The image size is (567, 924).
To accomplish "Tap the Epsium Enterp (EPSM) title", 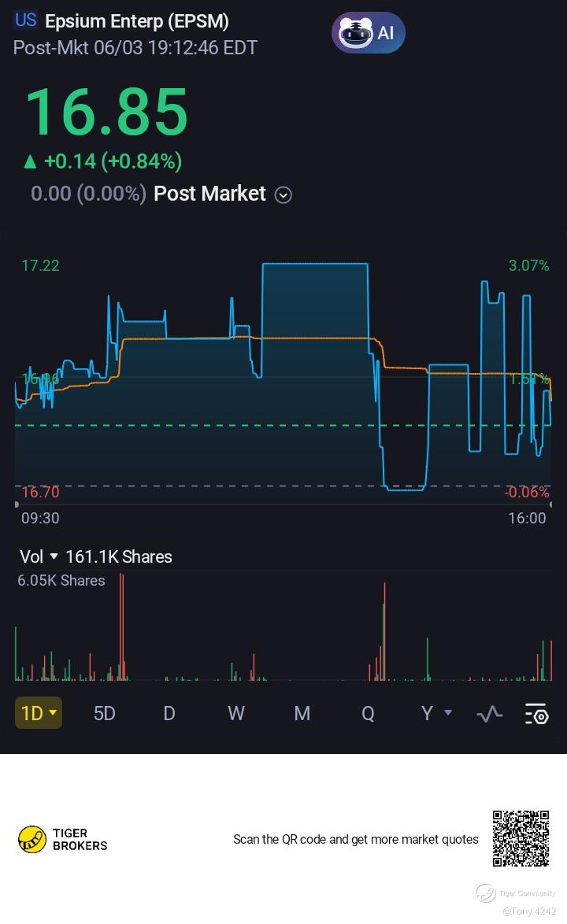I will 137,21.
